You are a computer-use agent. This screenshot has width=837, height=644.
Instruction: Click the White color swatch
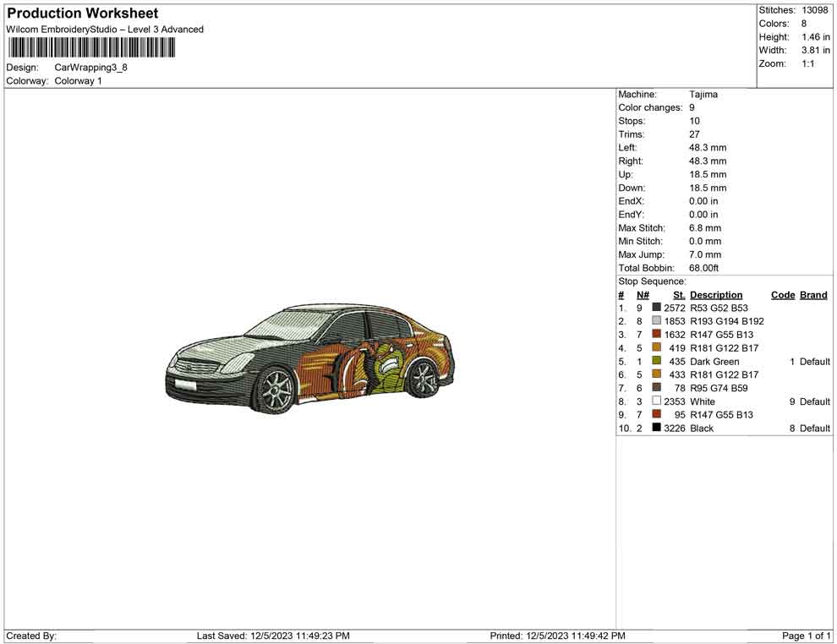click(x=656, y=401)
